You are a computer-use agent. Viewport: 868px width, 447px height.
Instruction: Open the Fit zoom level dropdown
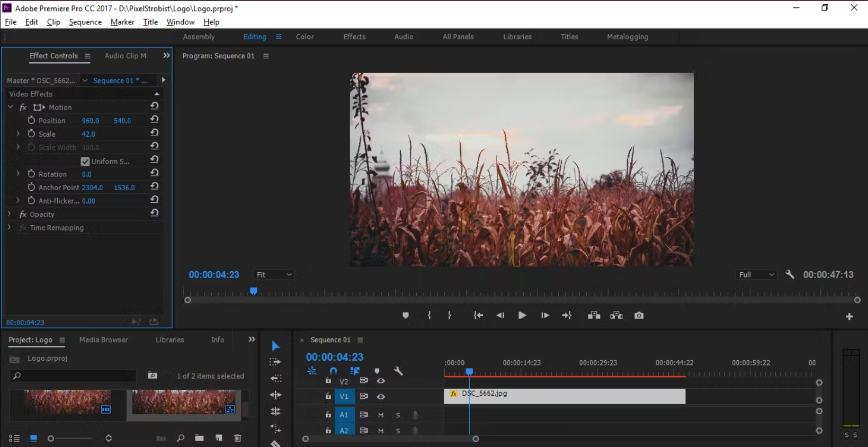click(274, 275)
